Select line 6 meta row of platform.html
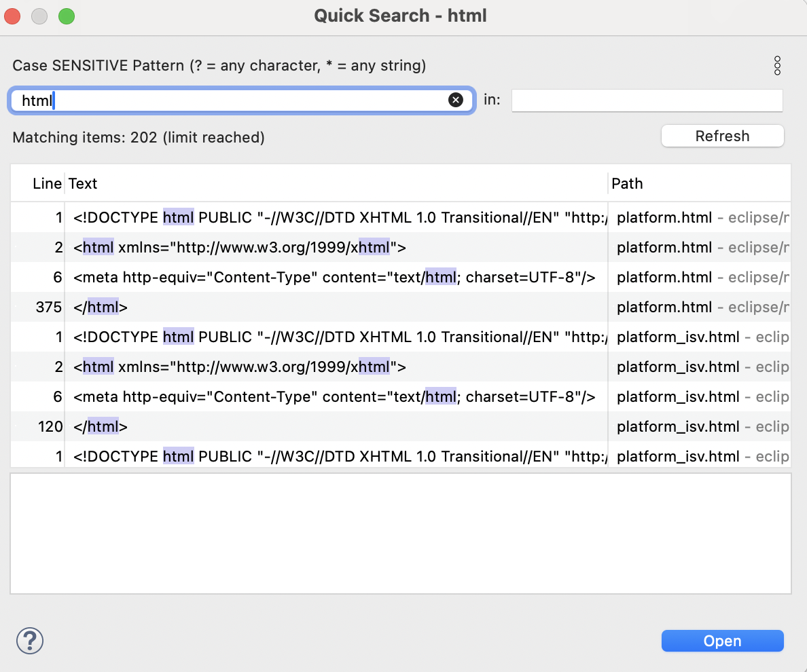Screen dimensions: 807x672 400,277
